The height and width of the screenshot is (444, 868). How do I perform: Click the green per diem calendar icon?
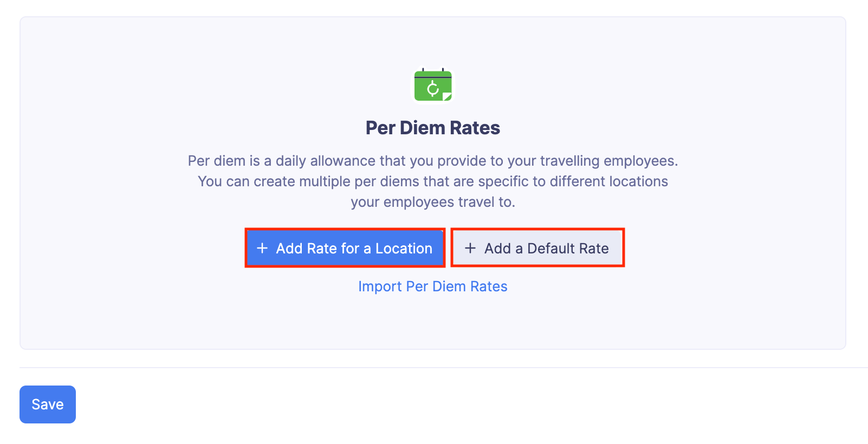click(433, 86)
